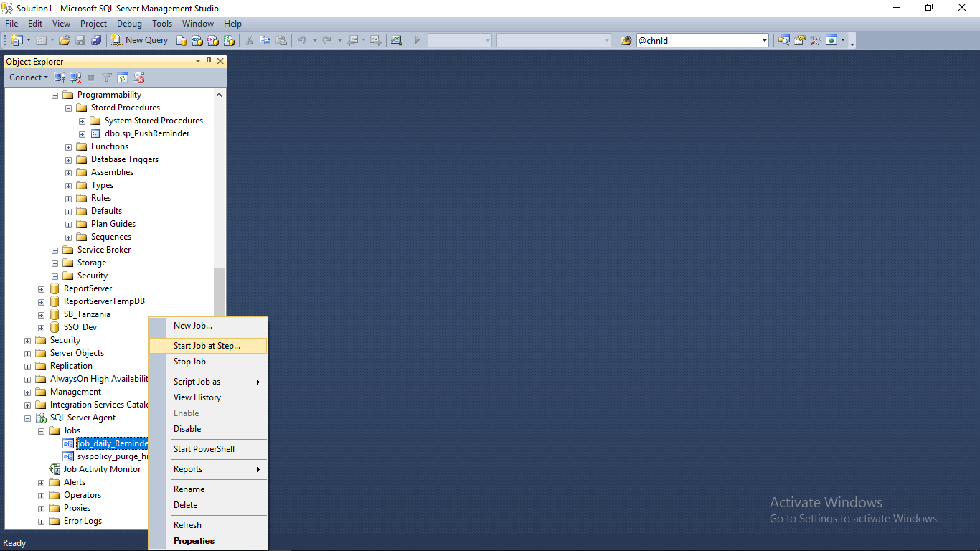
Task: Open the Script Job as submenu
Action: 207,382
